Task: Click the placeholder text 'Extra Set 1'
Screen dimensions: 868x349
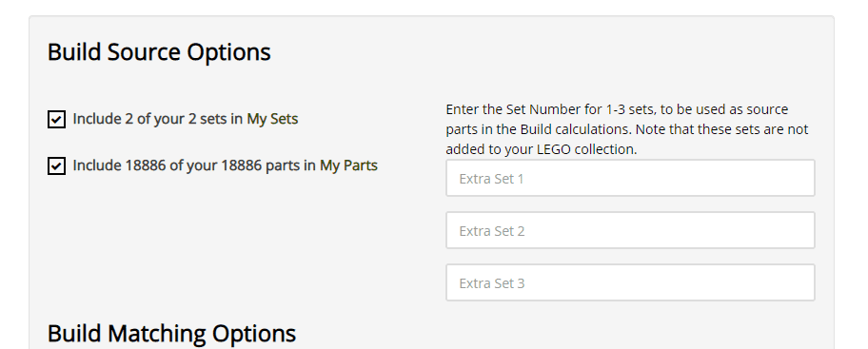Action: (491, 179)
